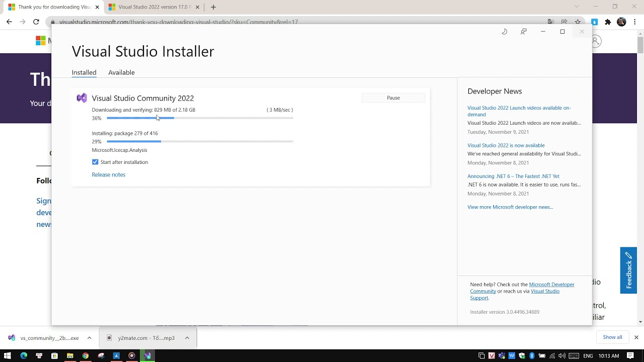
Task: Click Show all downloads button
Action: tap(612, 337)
